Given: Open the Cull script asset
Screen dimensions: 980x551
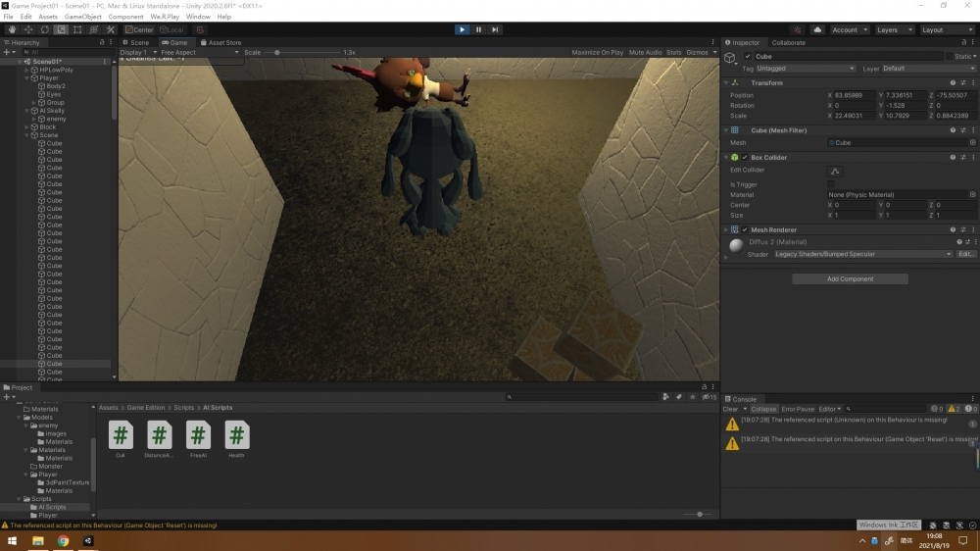Looking at the screenshot, I should coord(121,439).
